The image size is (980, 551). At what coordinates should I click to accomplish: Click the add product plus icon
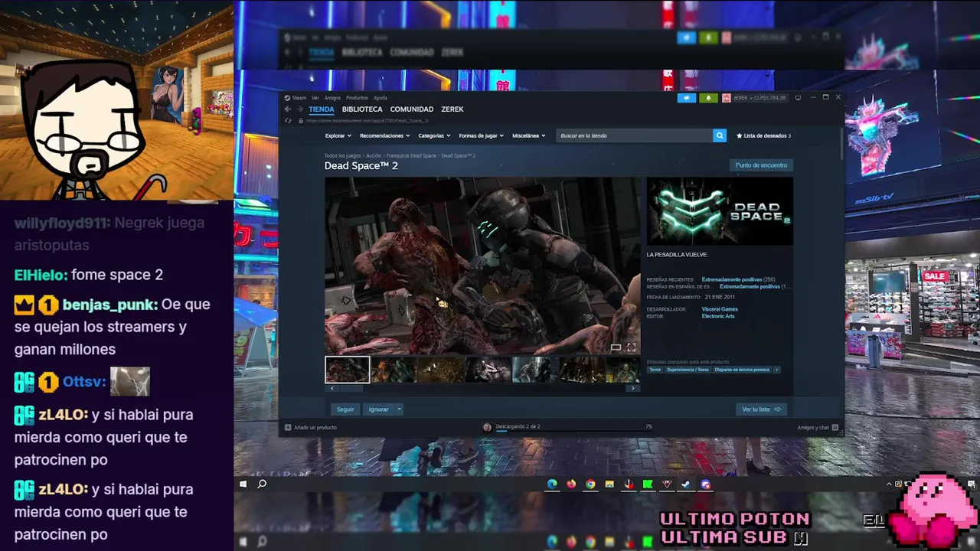pyautogui.click(x=288, y=428)
